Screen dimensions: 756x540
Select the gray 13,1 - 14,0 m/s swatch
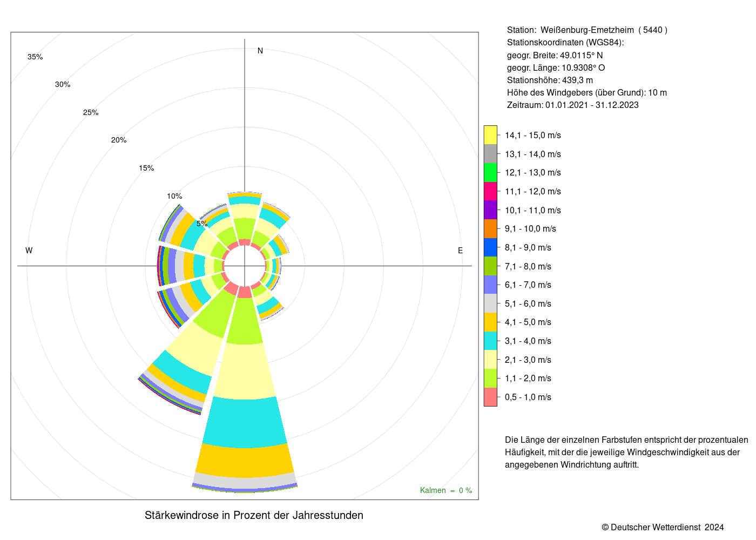[x=490, y=154]
